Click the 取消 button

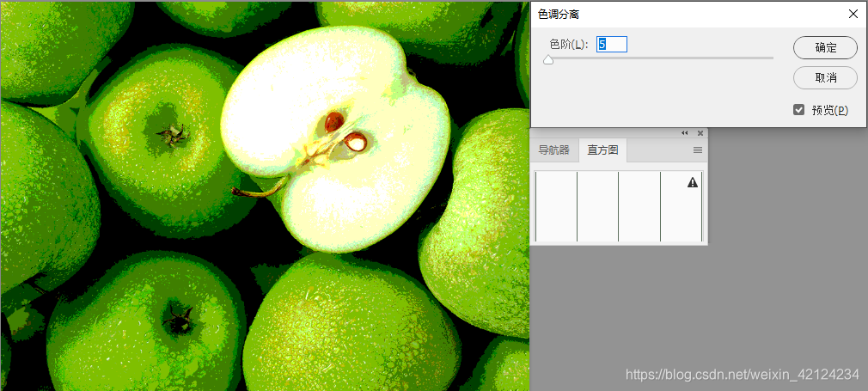pos(825,77)
